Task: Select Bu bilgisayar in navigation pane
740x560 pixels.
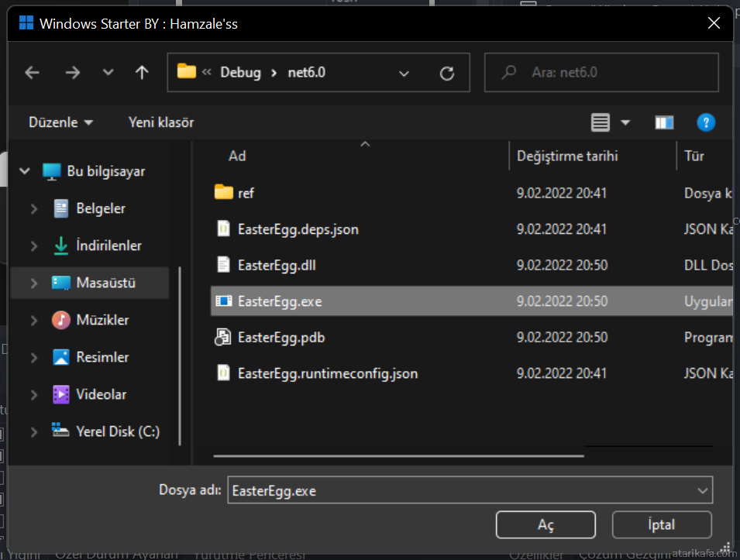Action: click(x=105, y=171)
